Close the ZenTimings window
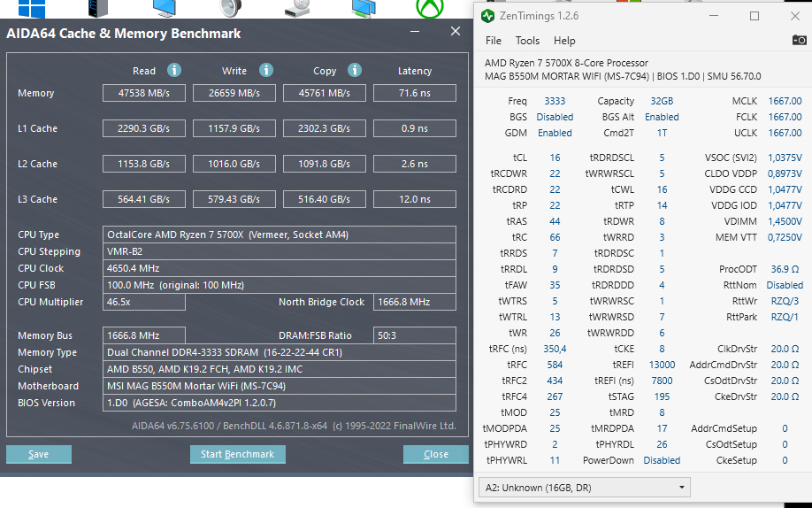Screen dimensions: 812x508 [x=795, y=16]
